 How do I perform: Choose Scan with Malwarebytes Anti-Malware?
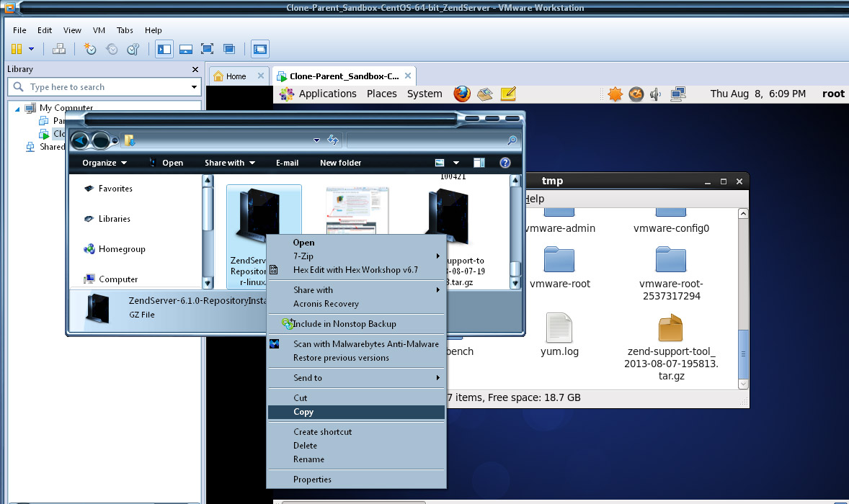pos(356,344)
